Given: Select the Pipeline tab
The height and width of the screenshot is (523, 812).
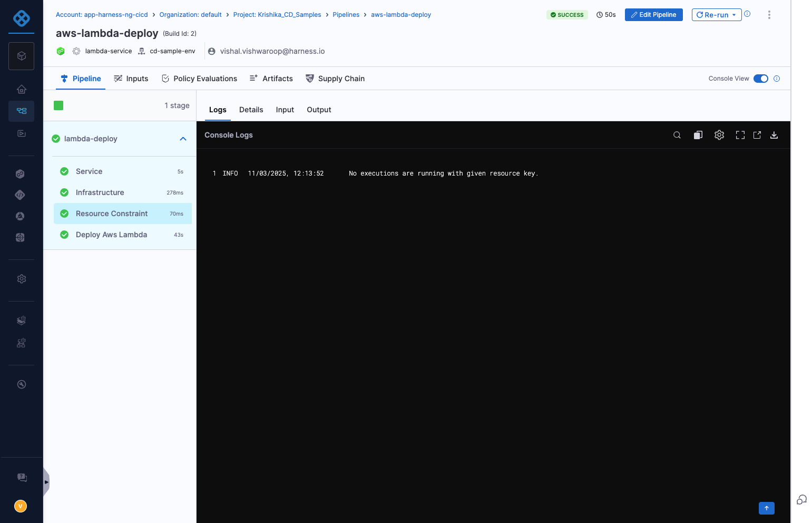Looking at the screenshot, I should click(x=81, y=79).
